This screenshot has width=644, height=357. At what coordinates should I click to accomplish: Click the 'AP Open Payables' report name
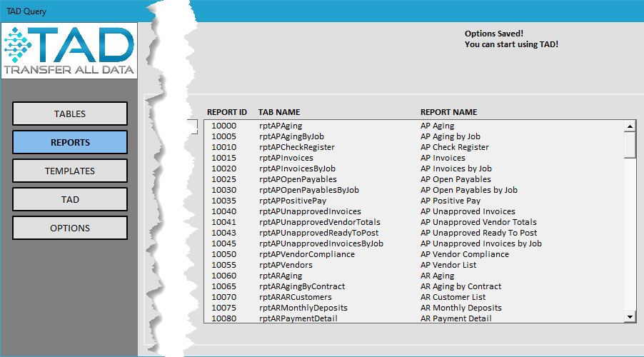point(456,179)
